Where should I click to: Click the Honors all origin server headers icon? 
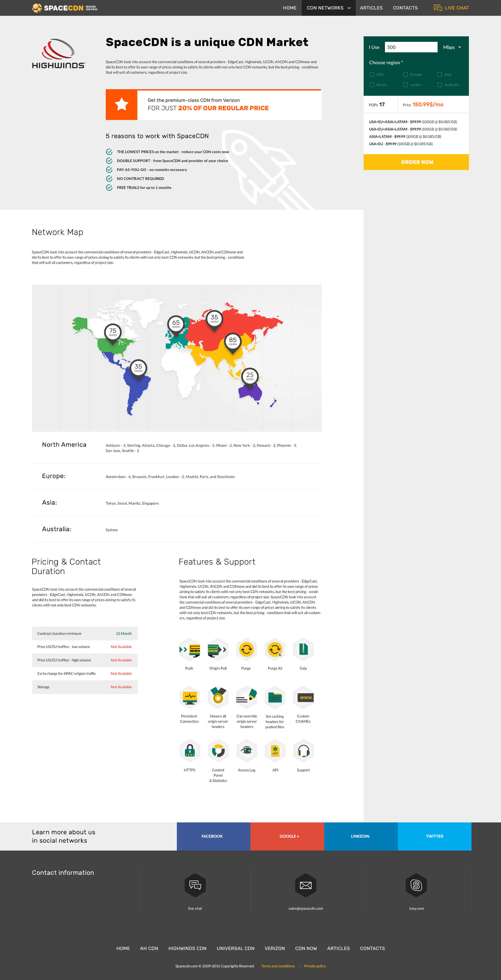point(218,697)
